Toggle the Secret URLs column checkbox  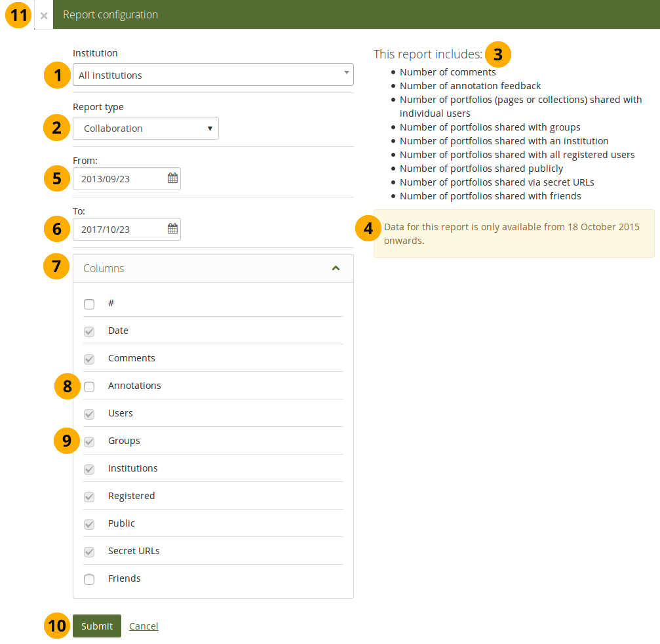89,552
